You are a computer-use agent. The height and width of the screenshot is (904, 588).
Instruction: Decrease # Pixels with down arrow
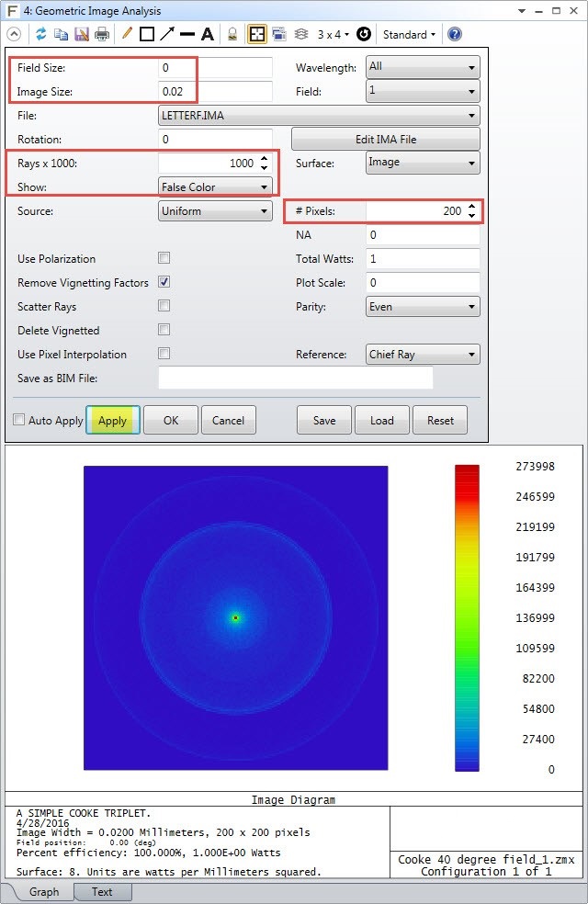(472, 216)
